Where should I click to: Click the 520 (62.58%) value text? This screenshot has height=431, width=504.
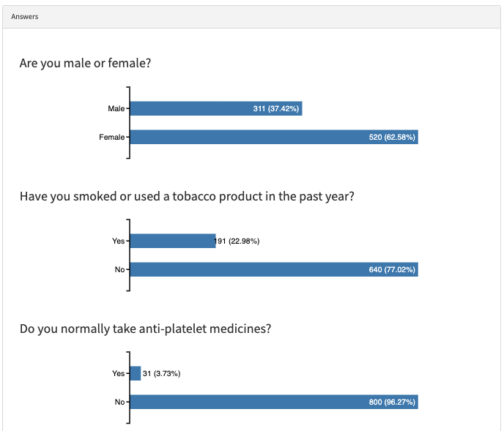coord(392,137)
